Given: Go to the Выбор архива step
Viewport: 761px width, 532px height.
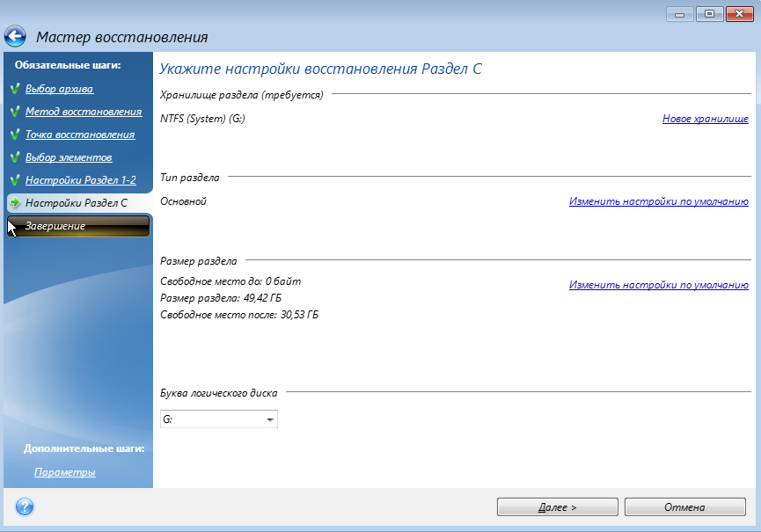Looking at the screenshot, I should click(x=59, y=89).
